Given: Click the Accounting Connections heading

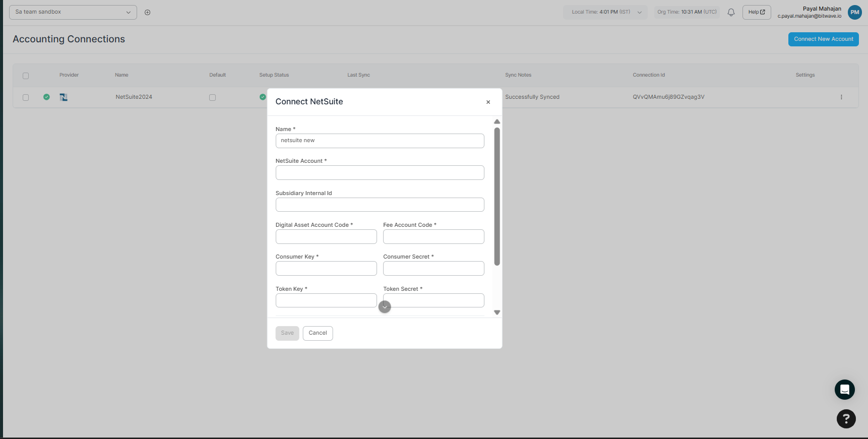Looking at the screenshot, I should point(69,39).
